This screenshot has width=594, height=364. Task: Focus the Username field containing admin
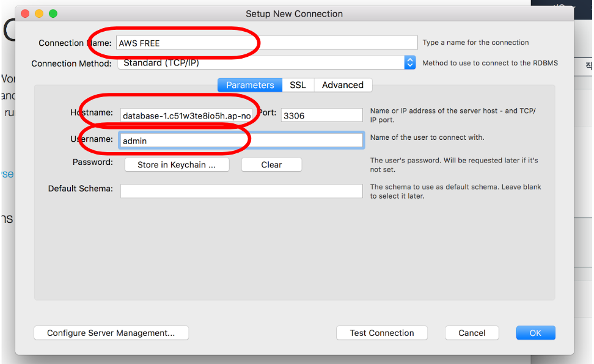241,140
